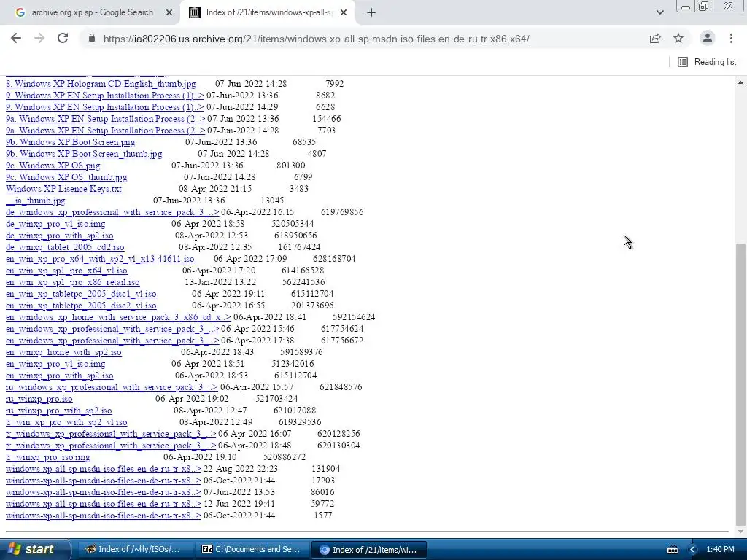Share this page using the share icon

point(655,38)
